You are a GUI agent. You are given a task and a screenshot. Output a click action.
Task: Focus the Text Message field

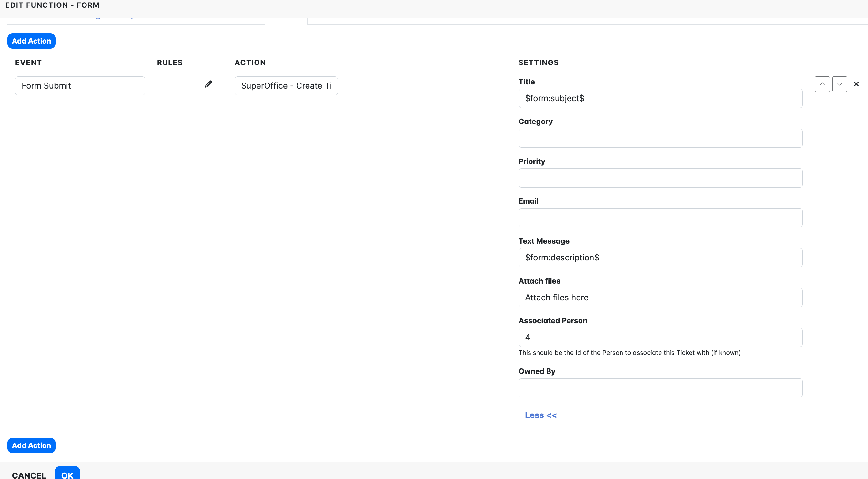[660, 258]
